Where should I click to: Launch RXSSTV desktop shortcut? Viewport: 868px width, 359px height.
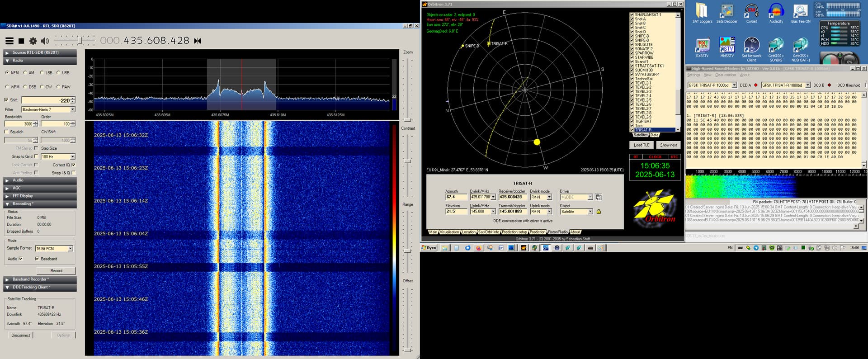(x=702, y=48)
